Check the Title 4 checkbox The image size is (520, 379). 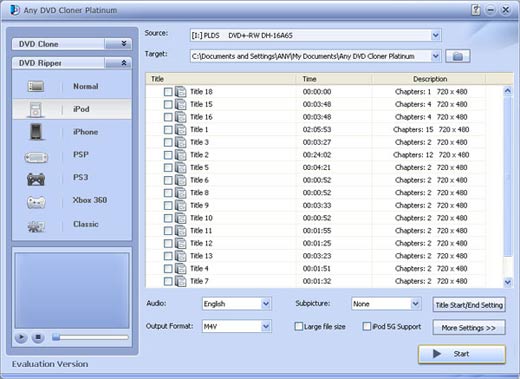coord(168,269)
